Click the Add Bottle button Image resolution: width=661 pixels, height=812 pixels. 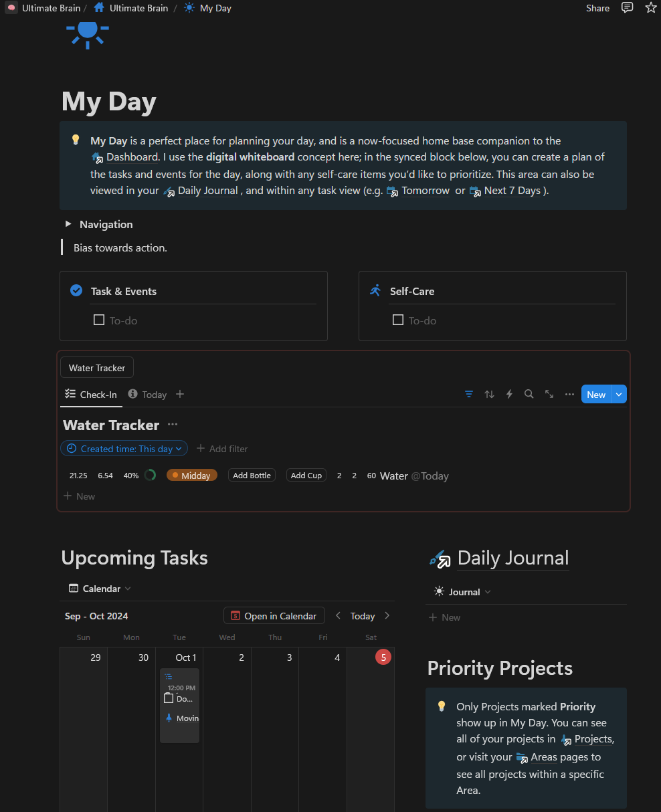[252, 476]
